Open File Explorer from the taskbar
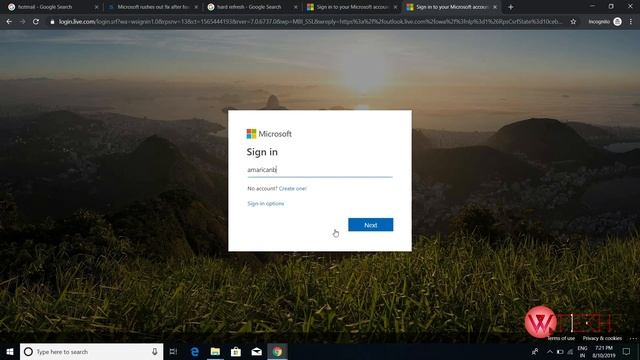Screen dimensions: 640x360 pos(215,351)
